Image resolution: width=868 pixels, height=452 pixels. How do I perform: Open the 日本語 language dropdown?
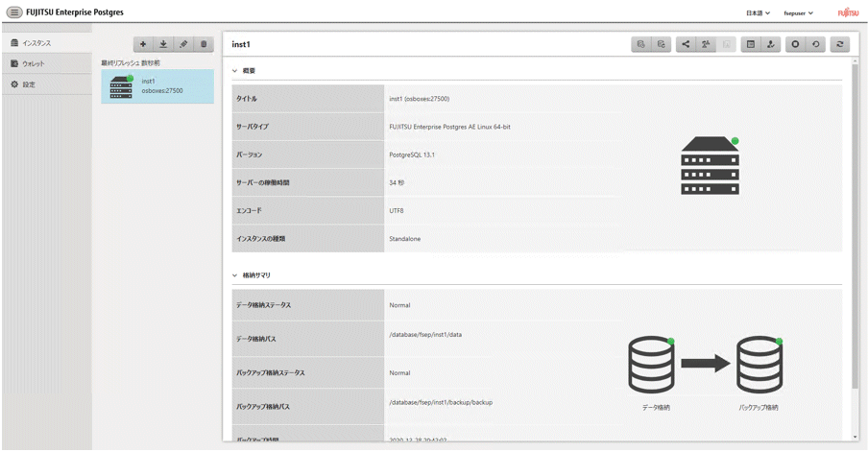pos(758,12)
